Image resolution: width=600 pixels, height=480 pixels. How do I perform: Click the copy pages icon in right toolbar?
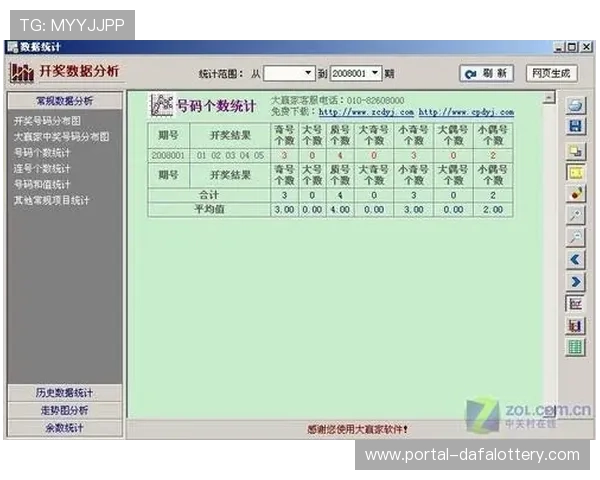click(x=576, y=152)
